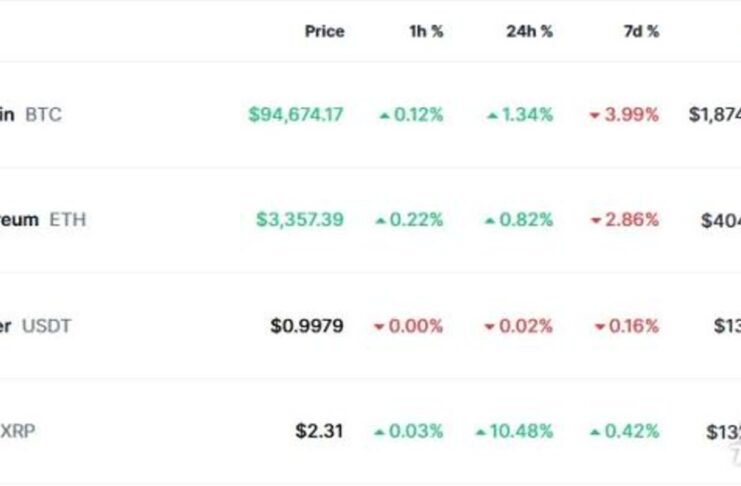Click green up arrow beside XRP 0.42%

tap(595, 432)
